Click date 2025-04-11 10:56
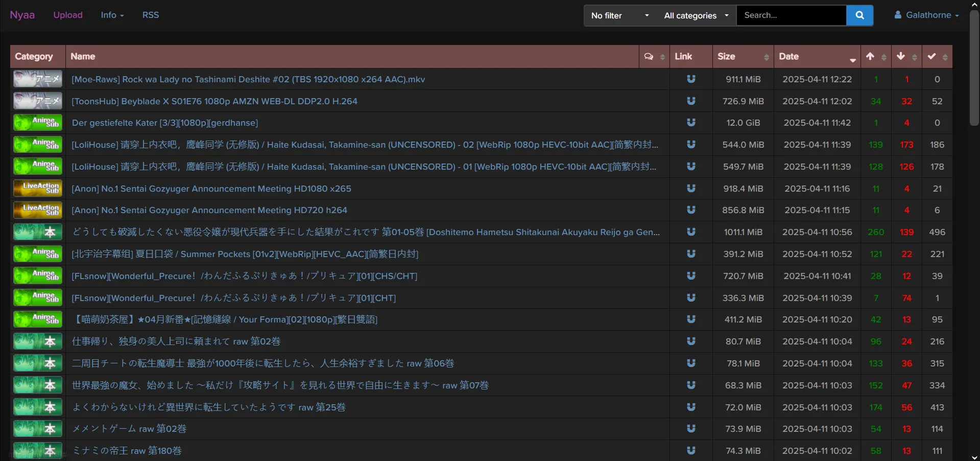Viewport: 980px width, 461px height. 817,232
